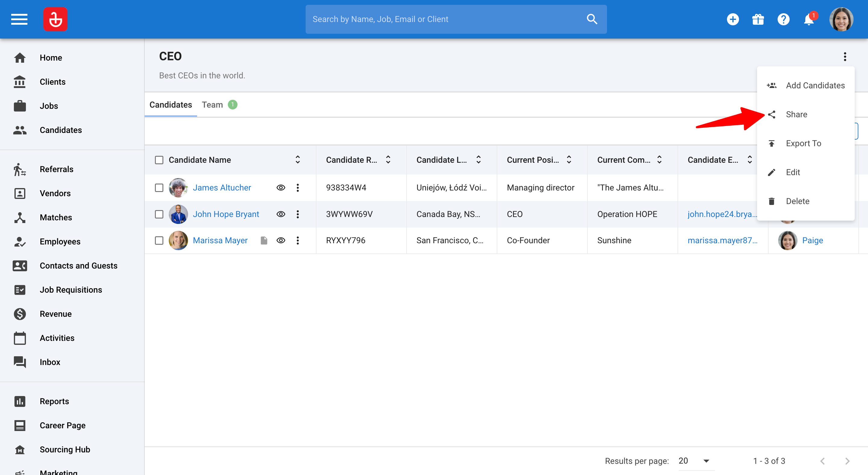Click the search magnifier icon

(x=592, y=19)
